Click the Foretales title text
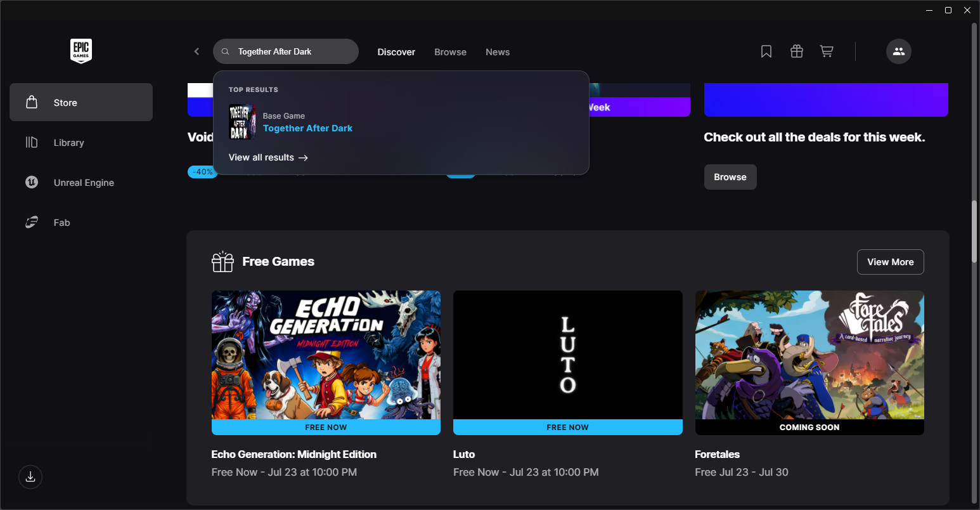The width and height of the screenshot is (980, 510). [717, 454]
